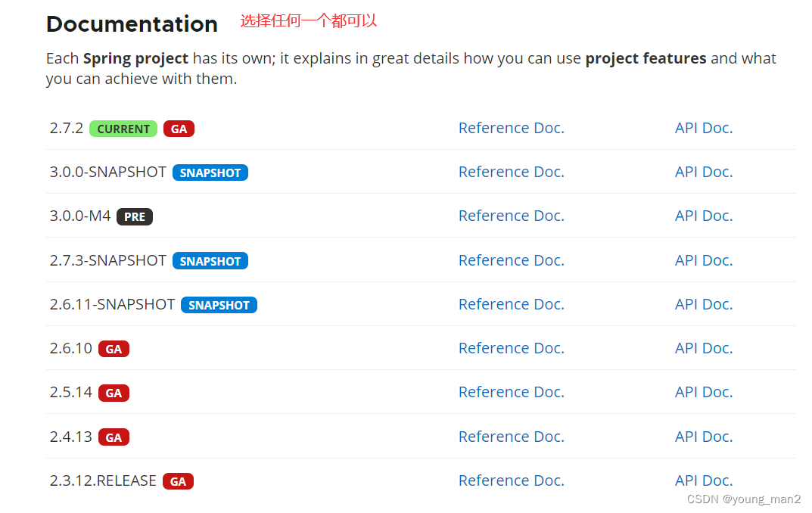Click the GA badge beside 2.6.10
Image resolution: width=812 pixels, height=513 pixels.
[114, 350]
